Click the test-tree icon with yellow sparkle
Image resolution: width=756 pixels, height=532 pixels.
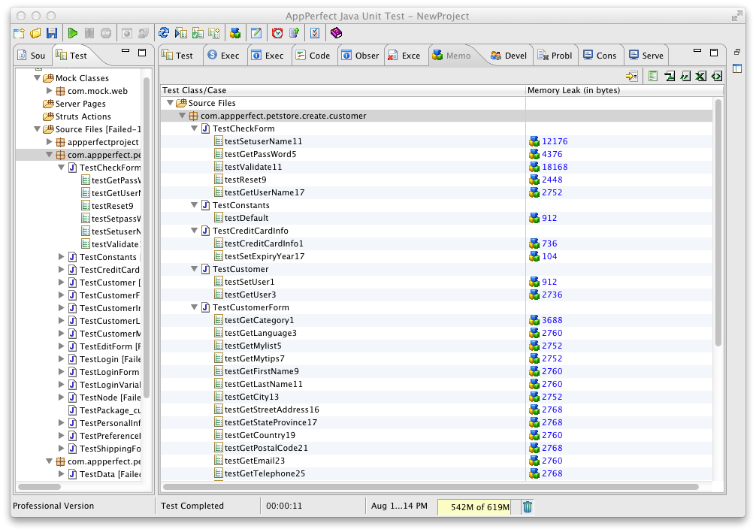215,33
